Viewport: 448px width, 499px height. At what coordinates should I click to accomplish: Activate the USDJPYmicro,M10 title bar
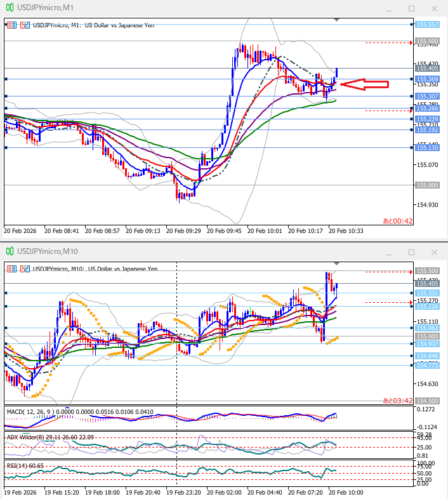[190, 252]
